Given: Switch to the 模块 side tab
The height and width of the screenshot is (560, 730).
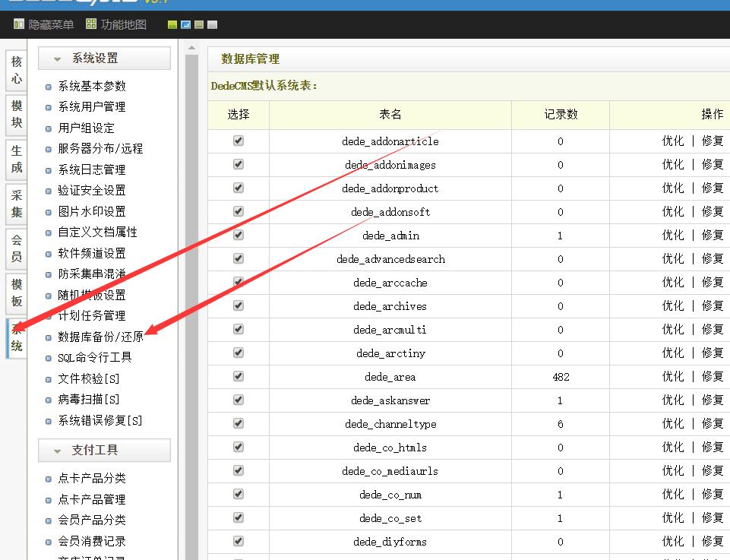Looking at the screenshot, I should [x=16, y=114].
